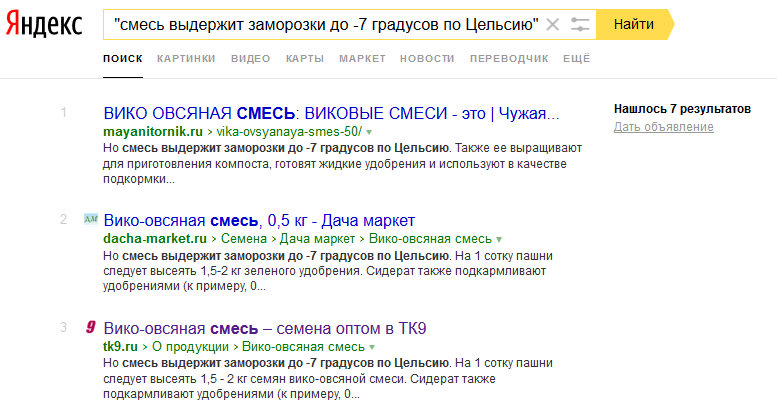Viewport: 777px width, 416px height.
Task: Select the Поиск tab
Action: click(x=123, y=59)
